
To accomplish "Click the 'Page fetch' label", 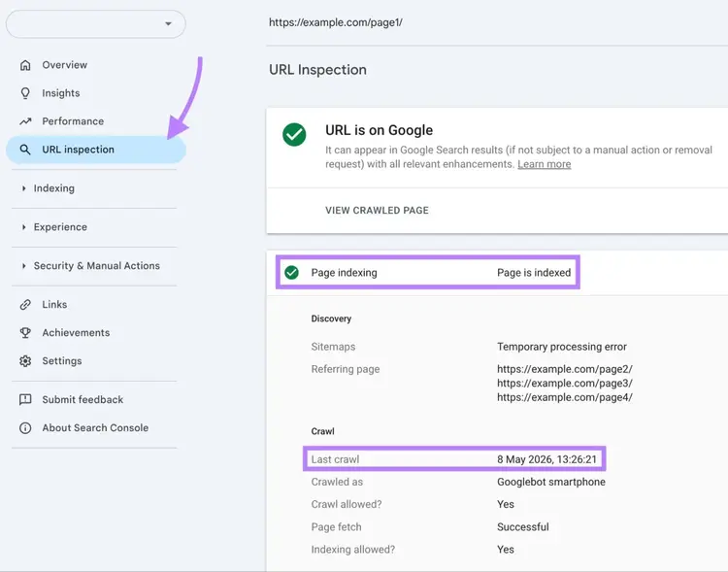I will [x=336, y=527].
